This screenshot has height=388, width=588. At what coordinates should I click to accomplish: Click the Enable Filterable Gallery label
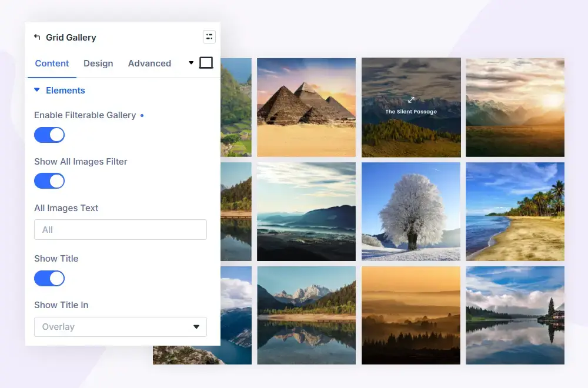[85, 115]
